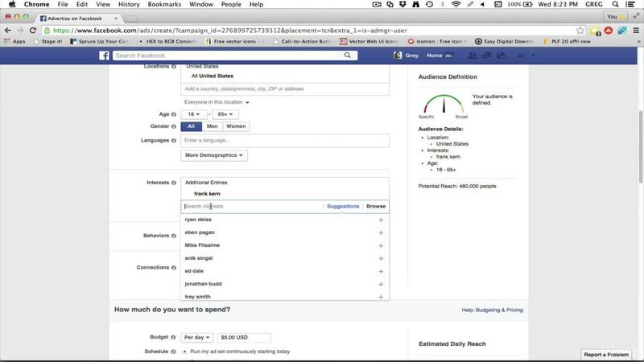Screen dimensions: 644x362
Task: Open Facebook account dropdown arrow
Action: (533, 56)
